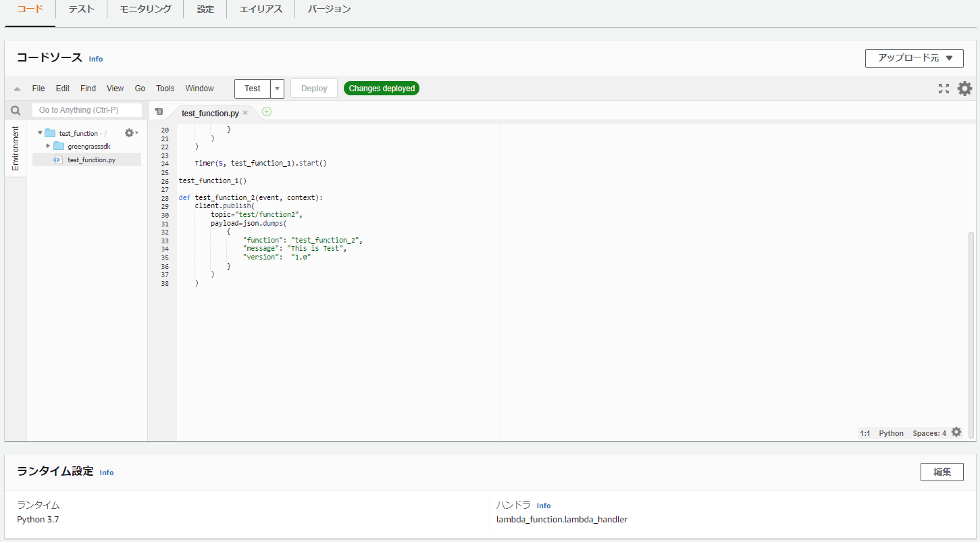Open the tab list icon left of test_function.py
The width and height of the screenshot is (980, 542).
coord(159,112)
